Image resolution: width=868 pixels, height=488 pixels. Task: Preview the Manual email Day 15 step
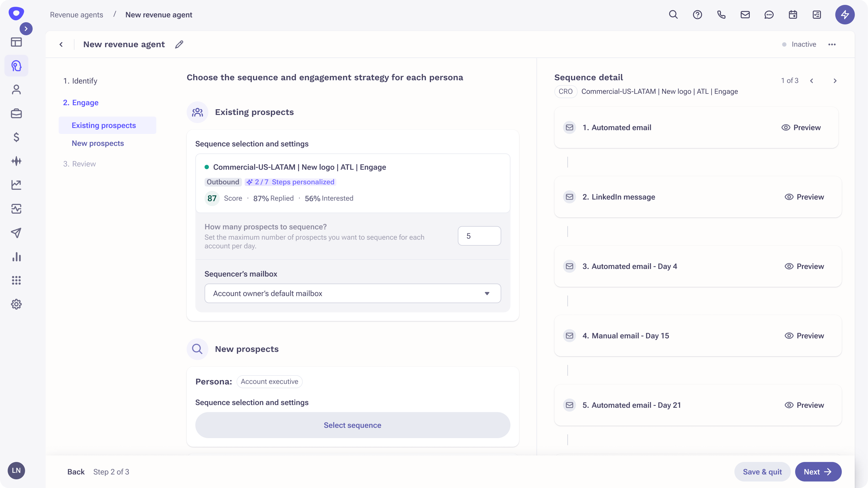tap(804, 336)
